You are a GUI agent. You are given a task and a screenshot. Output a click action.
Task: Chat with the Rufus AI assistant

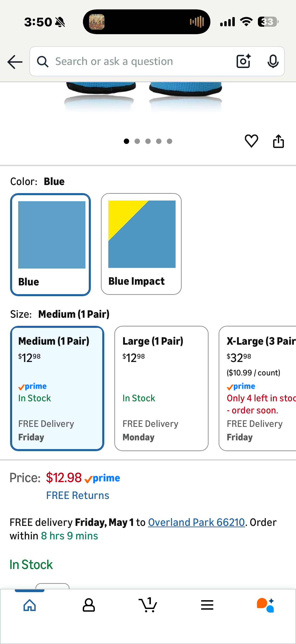coord(266,605)
